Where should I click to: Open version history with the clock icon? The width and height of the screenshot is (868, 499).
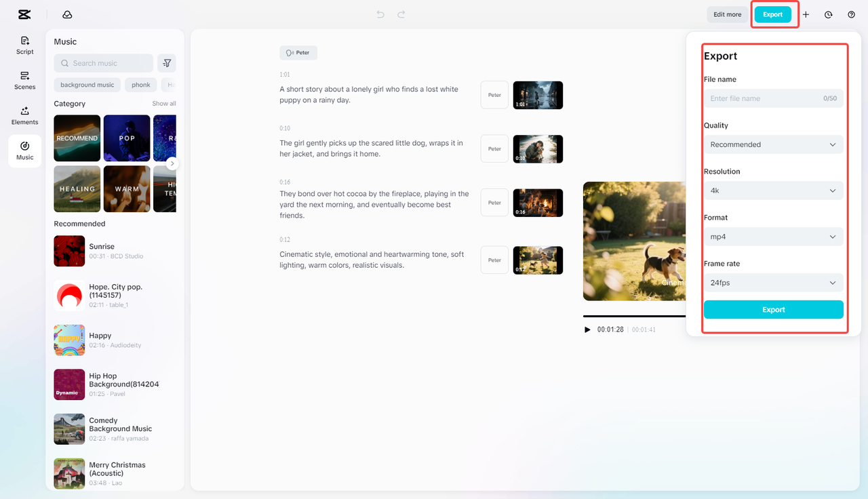point(828,14)
